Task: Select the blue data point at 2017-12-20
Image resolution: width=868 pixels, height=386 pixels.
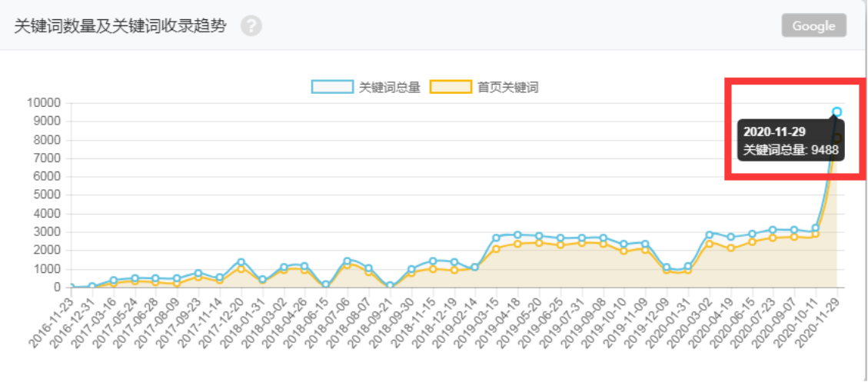Action: click(x=241, y=262)
